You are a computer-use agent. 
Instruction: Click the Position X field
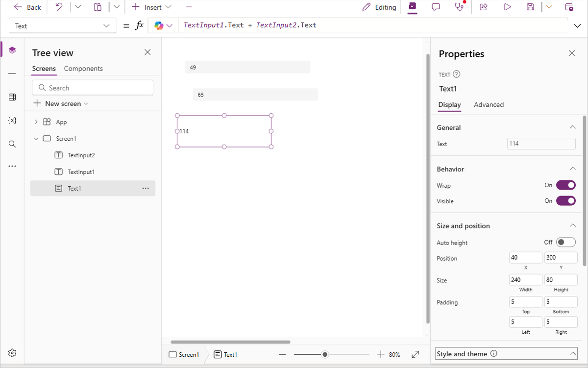click(525, 258)
